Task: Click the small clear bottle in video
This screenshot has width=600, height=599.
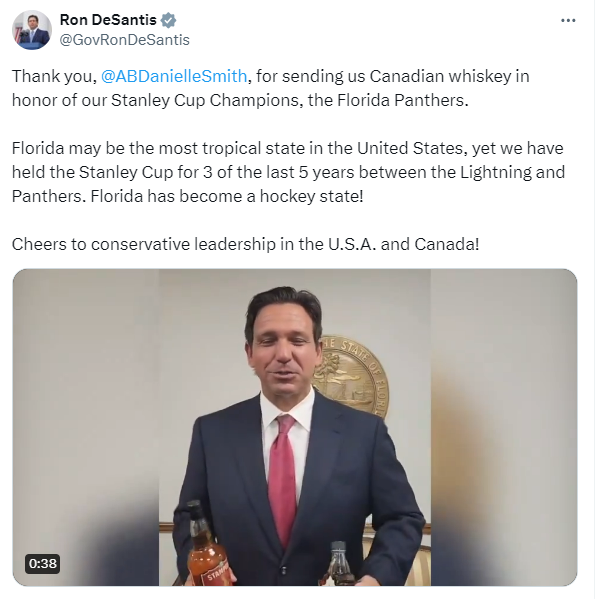Action: [x=339, y=563]
